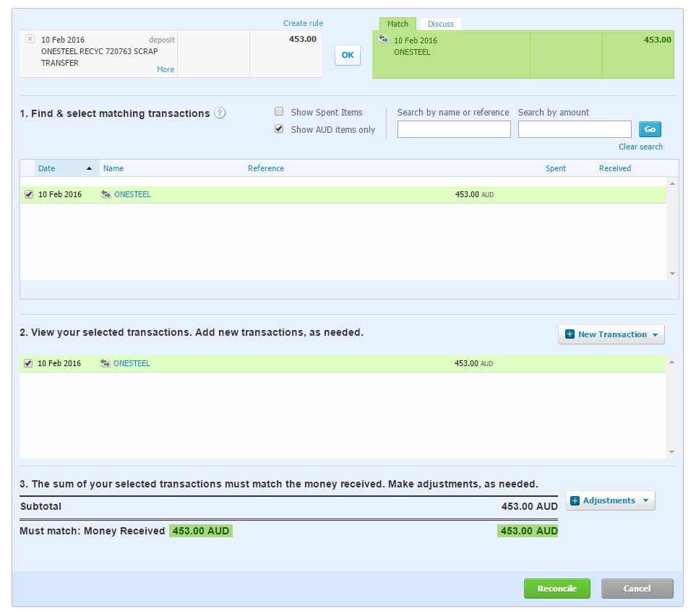Enable the Show Spent Items checkbox
Screen dimensions: 696x616
tap(279, 112)
